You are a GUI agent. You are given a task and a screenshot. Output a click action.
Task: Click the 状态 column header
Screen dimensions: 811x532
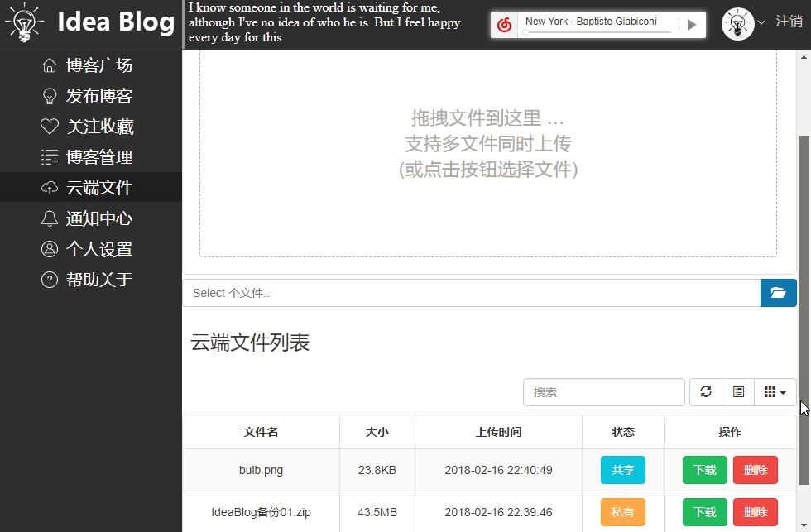click(622, 432)
